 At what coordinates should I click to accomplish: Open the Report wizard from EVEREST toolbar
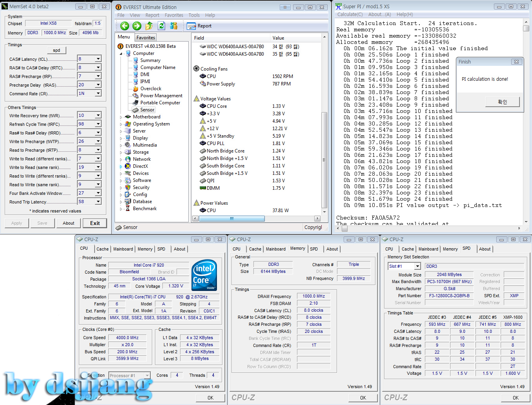(199, 26)
